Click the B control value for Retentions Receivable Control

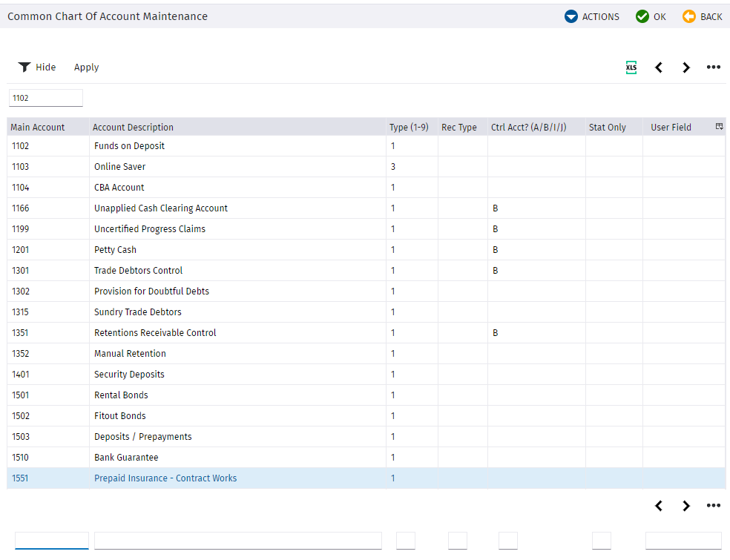[x=496, y=333]
